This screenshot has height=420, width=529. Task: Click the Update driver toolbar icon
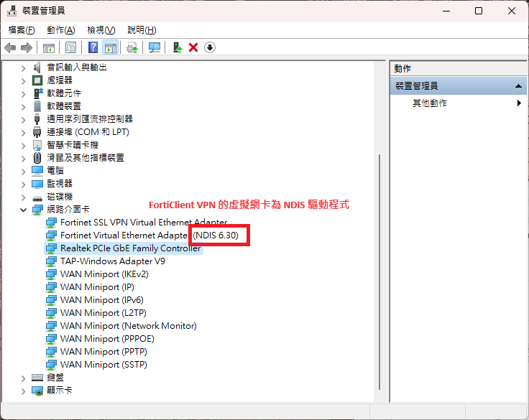pos(177,47)
